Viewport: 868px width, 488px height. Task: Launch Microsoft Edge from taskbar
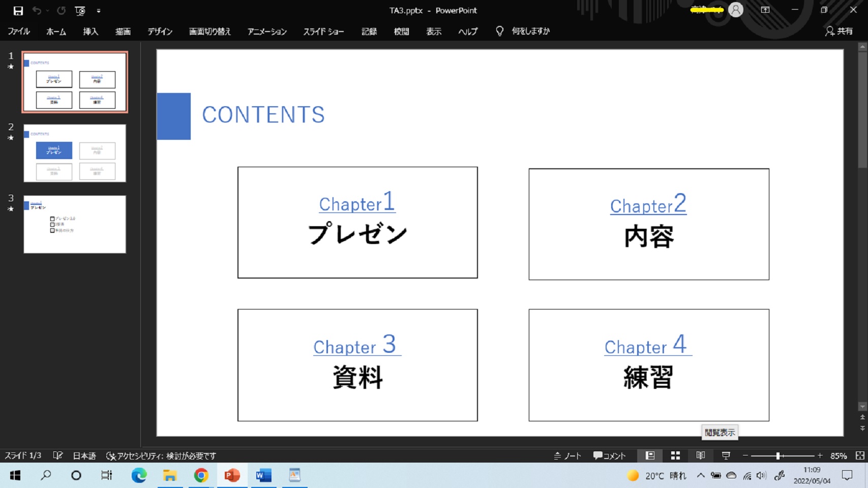tap(139, 475)
